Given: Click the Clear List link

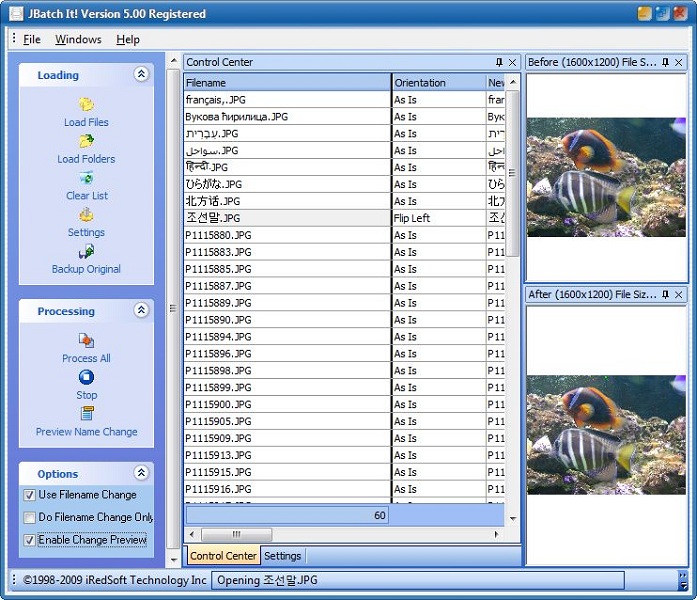Looking at the screenshot, I should [x=87, y=196].
